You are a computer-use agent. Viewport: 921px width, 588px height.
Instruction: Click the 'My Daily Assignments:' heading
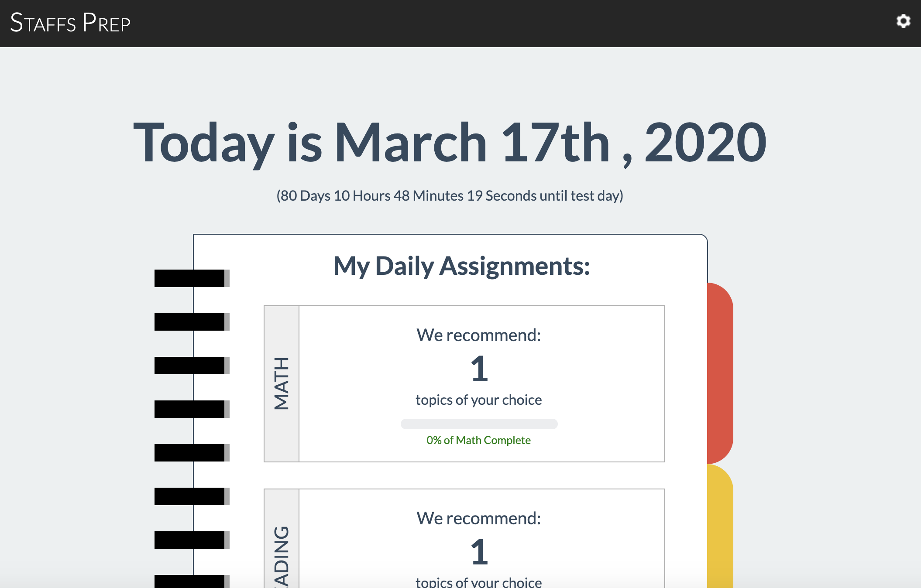coord(461,266)
